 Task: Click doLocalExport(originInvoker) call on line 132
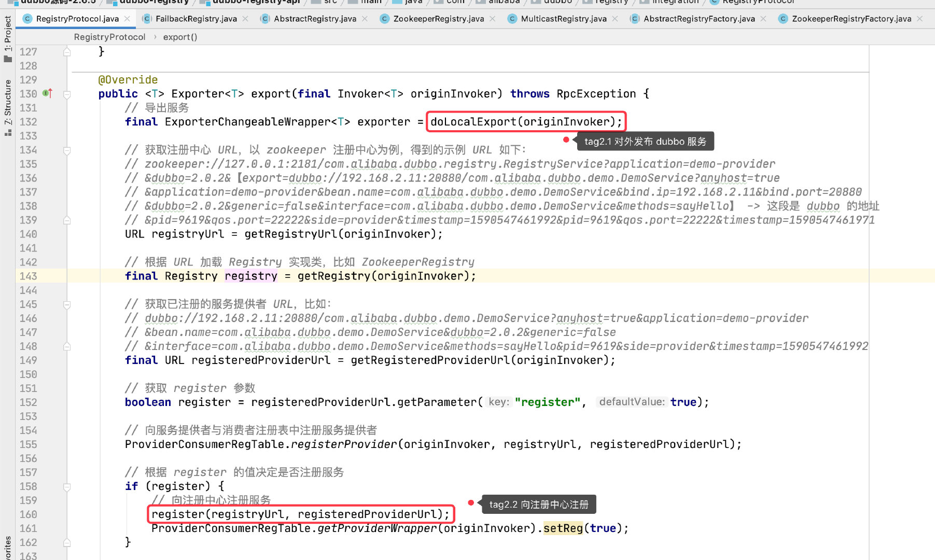[x=526, y=122]
